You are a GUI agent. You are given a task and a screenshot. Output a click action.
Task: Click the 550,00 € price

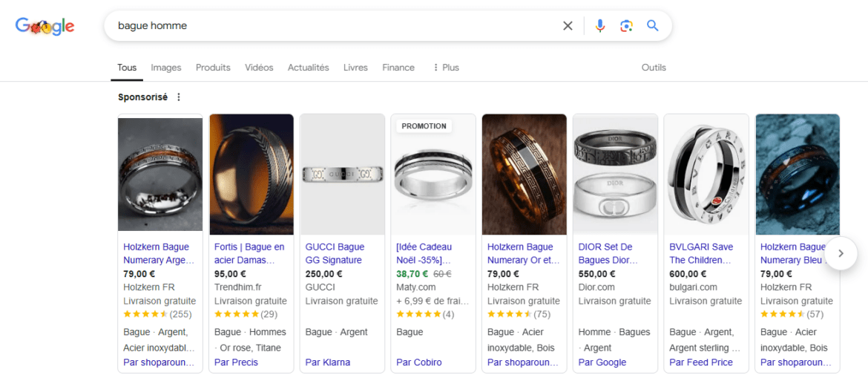coord(596,274)
